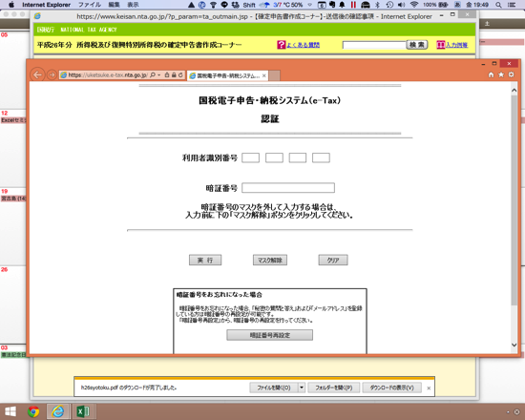This screenshot has width=525, height=420.
Task: Open the Bluetooth status icon
Action: [x=377, y=5]
